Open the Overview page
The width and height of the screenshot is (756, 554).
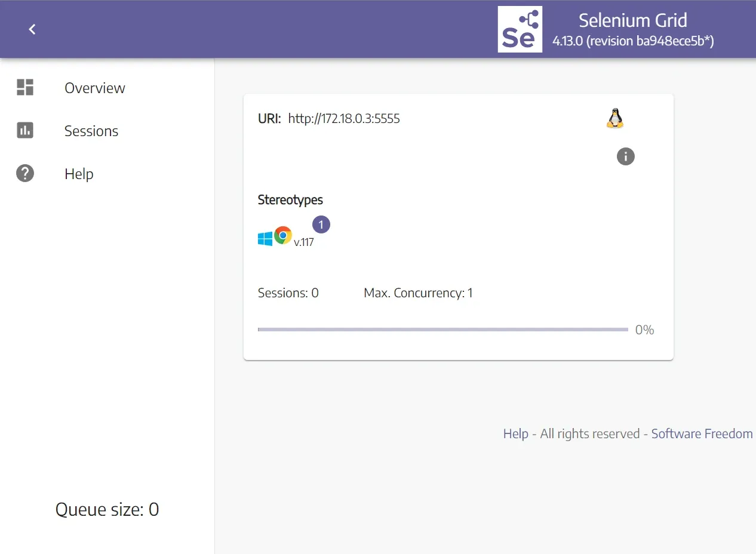point(94,88)
